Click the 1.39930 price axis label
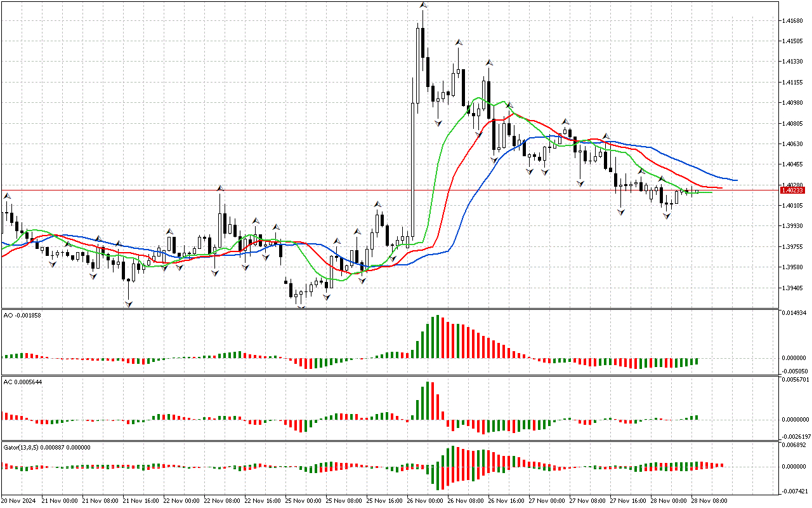Screen dimensions: 812x508 coord(792,226)
